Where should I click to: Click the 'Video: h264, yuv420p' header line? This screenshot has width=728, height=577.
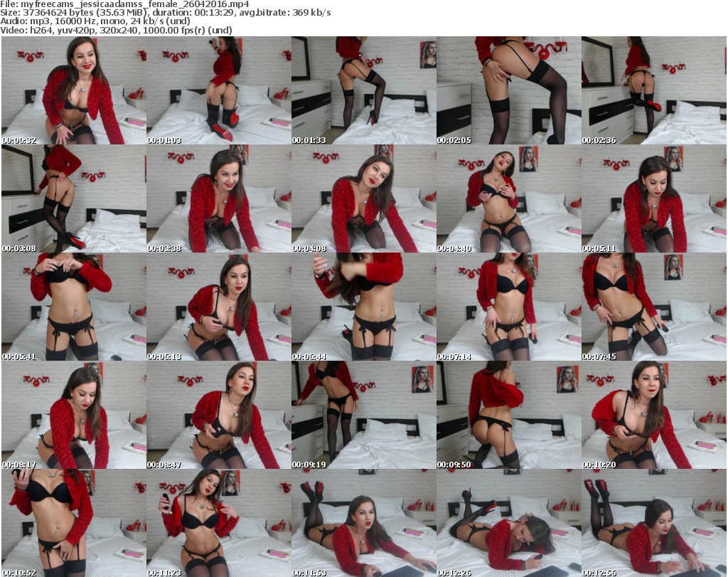[x=116, y=30]
